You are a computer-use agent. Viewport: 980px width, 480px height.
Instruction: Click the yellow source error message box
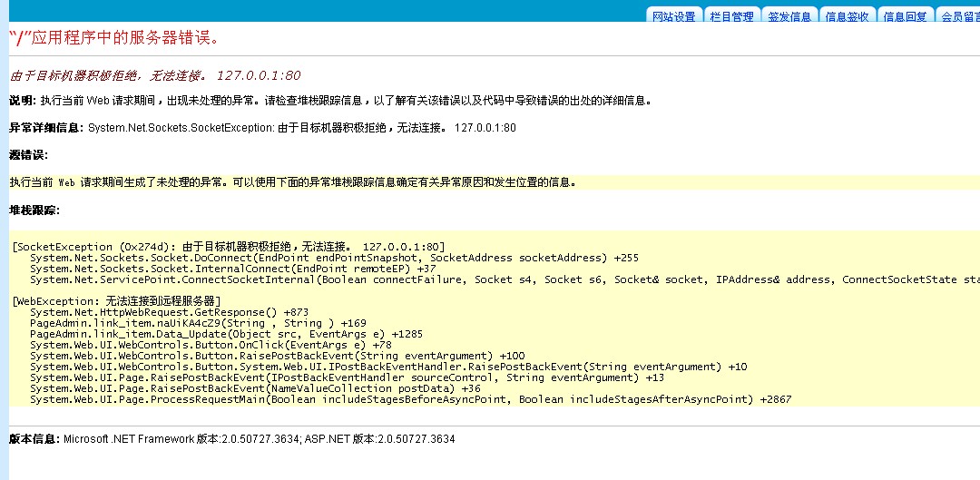click(x=292, y=182)
